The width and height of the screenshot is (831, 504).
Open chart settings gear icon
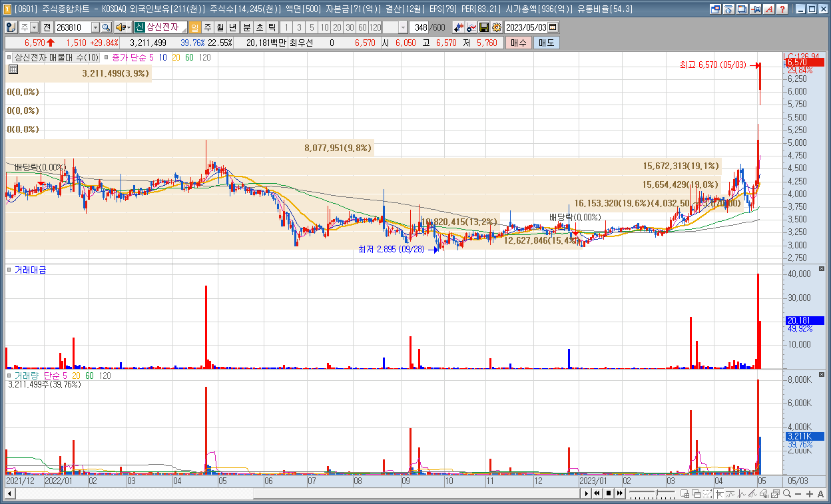(x=497, y=27)
